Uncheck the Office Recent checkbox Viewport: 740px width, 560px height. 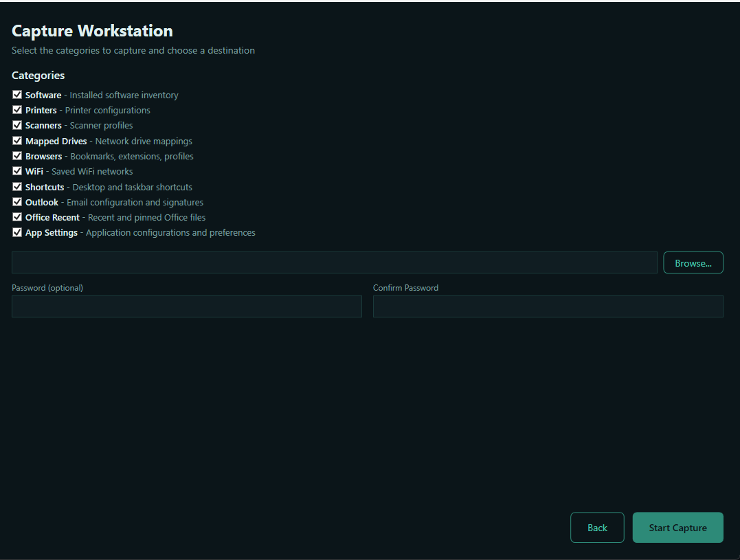pos(17,217)
